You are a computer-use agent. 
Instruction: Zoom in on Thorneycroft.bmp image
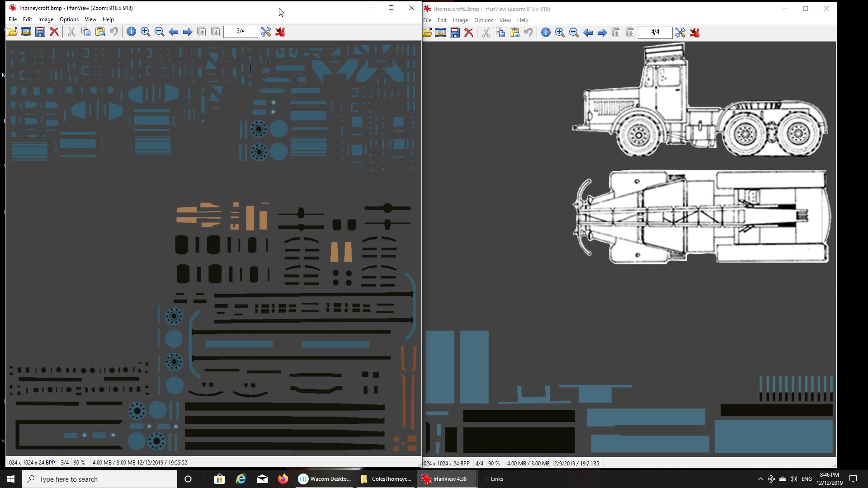coord(145,32)
